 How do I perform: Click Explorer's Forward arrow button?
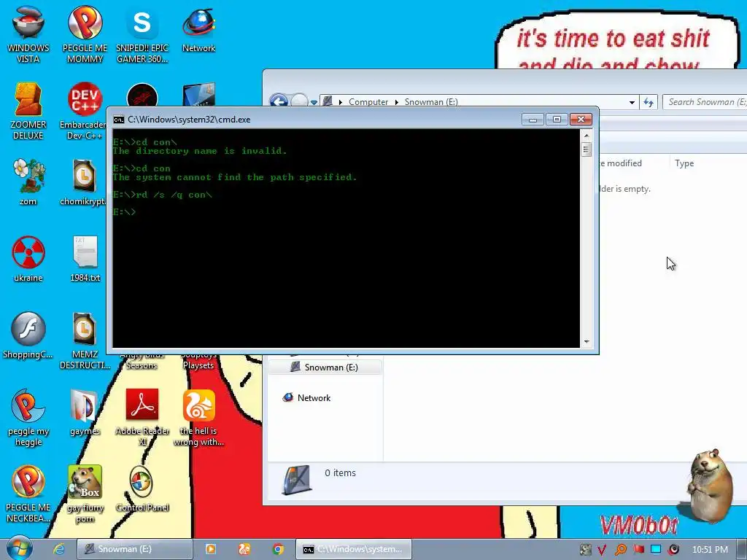[299, 101]
